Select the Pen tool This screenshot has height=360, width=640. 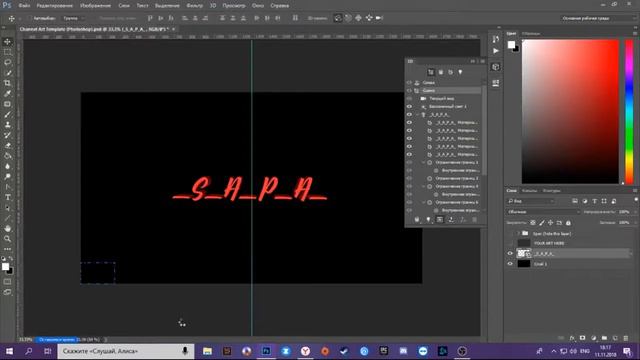coord(7,187)
